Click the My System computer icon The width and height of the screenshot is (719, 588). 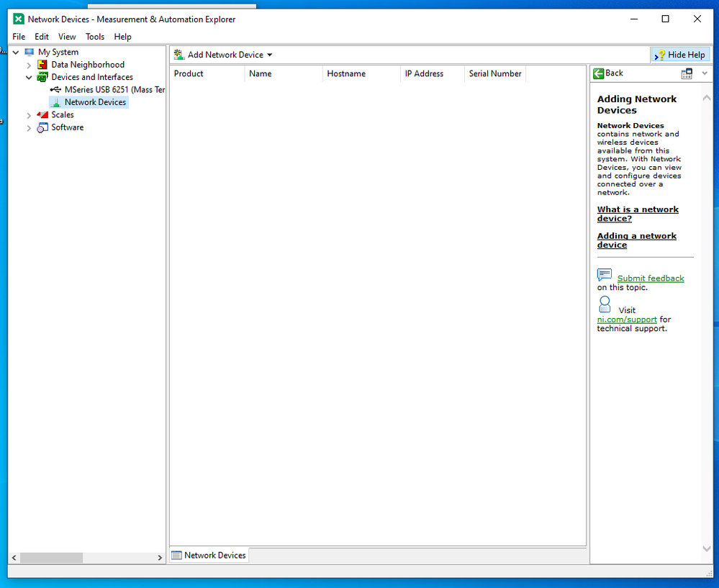(x=30, y=52)
